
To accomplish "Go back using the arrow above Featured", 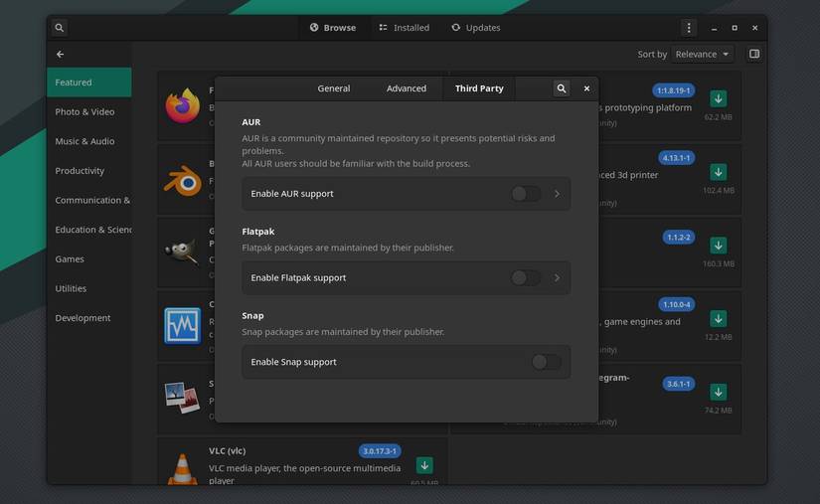I will (61, 55).
